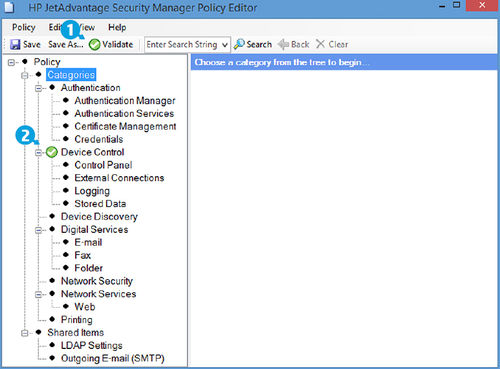Click the Search magnifier icon
This screenshot has width=500, height=369.
click(239, 44)
